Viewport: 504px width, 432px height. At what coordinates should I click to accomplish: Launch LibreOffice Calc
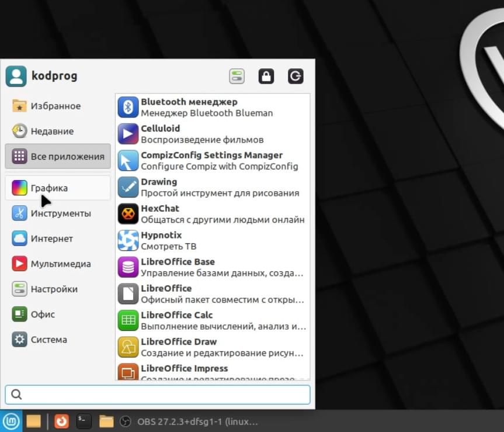tap(213, 321)
